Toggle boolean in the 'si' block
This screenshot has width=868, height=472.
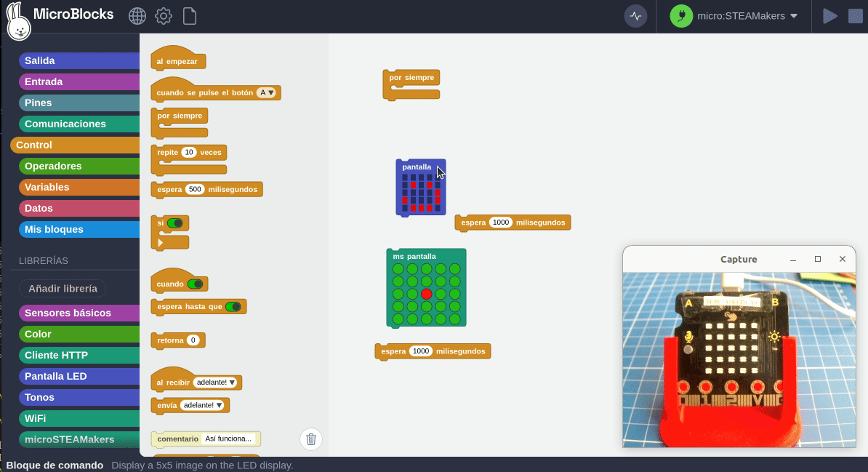coord(175,223)
